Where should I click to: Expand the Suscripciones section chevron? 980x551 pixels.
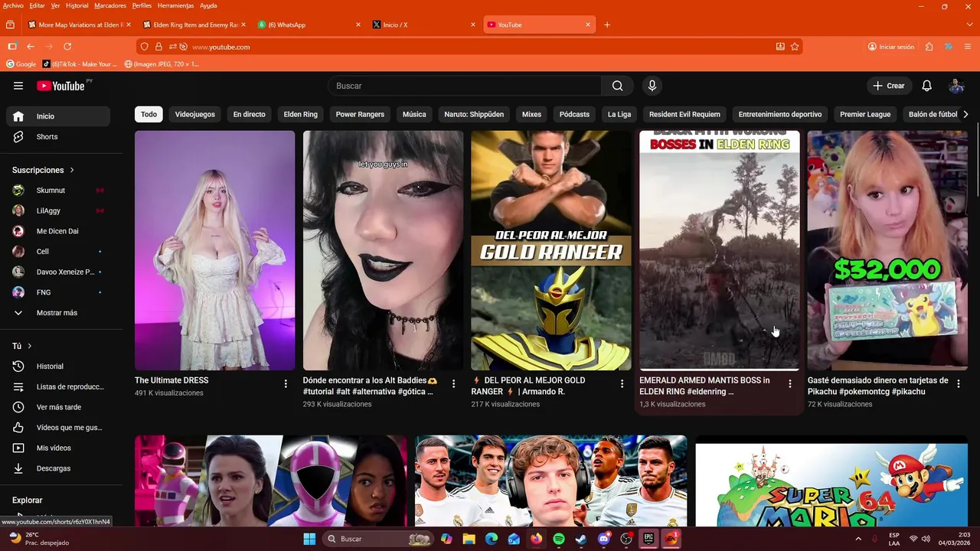pos(72,170)
